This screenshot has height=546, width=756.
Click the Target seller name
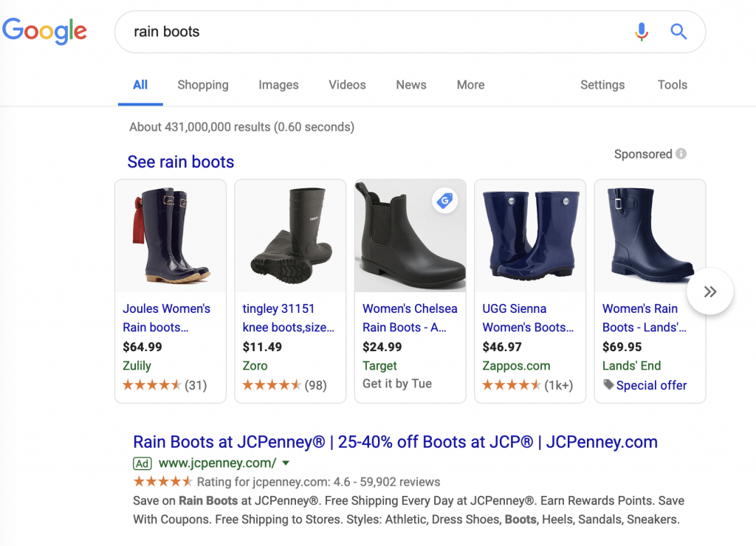click(380, 366)
